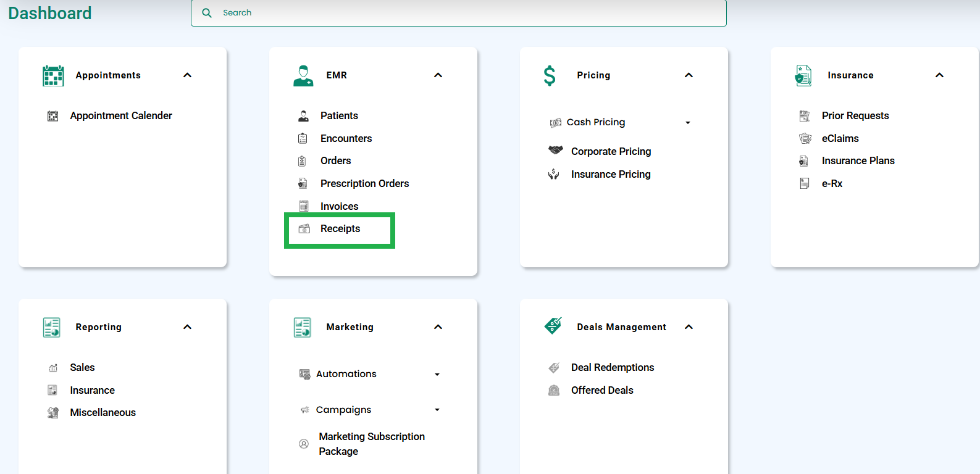The width and height of the screenshot is (980, 474).
Task: Open Prior Requests
Action: click(855, 116)
